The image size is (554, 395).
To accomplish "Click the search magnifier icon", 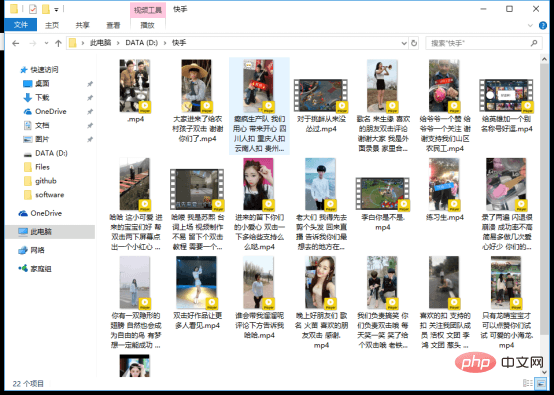I will tap(534, 43).
